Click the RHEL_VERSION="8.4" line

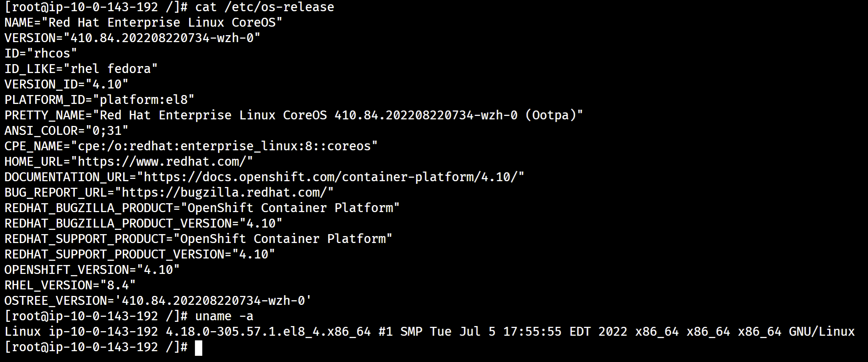tap(70, 285)
